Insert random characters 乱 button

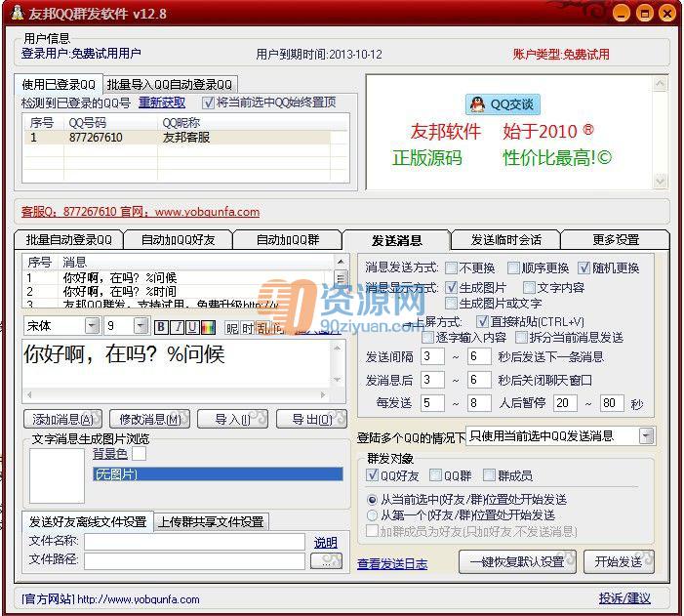[x=262, y=327]
